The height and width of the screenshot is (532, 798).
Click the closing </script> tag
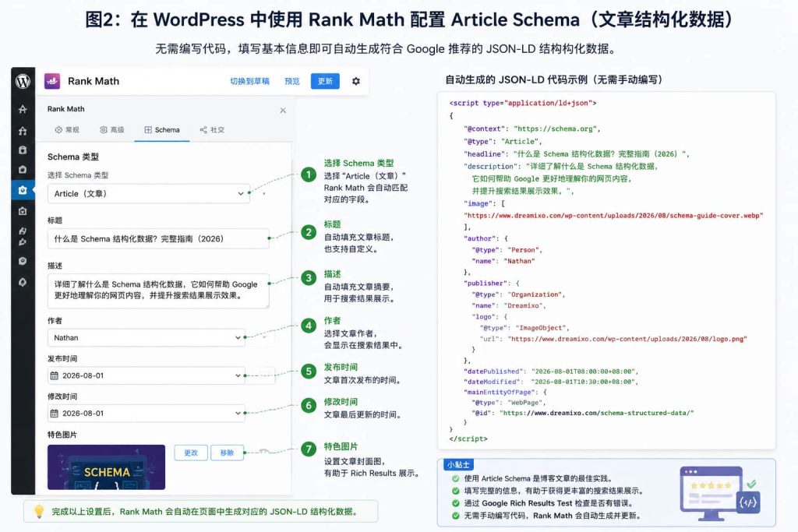pos(468,439)
